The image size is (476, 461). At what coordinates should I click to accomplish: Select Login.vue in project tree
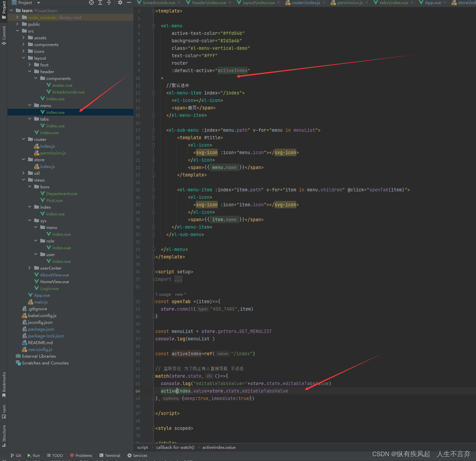[x=49, y=288]
